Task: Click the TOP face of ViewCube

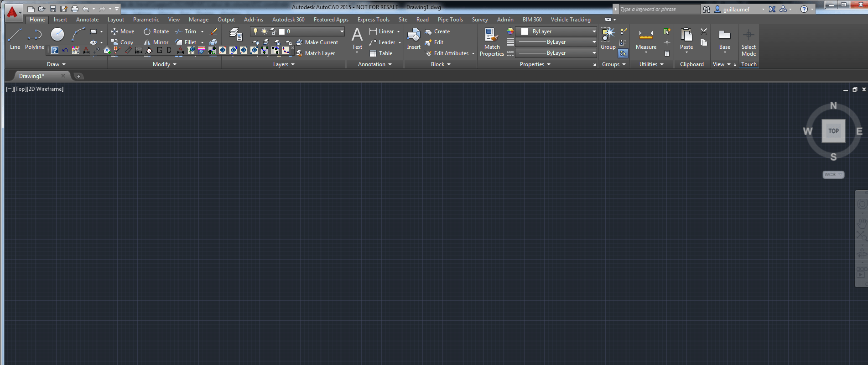Action: (833, 131)
